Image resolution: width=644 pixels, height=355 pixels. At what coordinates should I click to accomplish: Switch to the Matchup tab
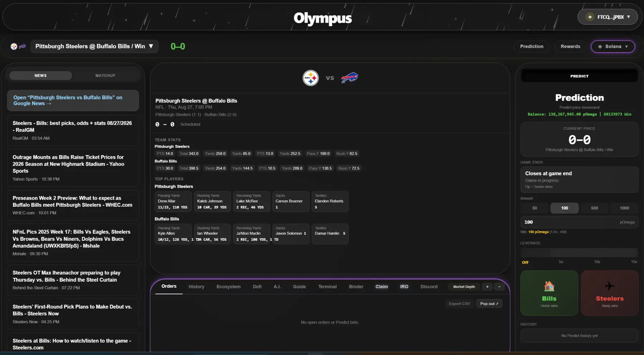[105, 76]
